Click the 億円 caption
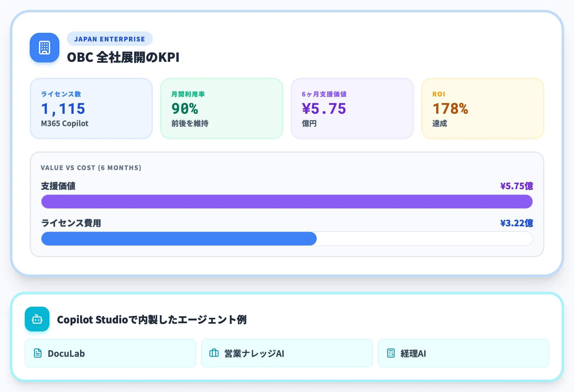The height and width of the screenshot is (392, 574). tap(309, 123)
